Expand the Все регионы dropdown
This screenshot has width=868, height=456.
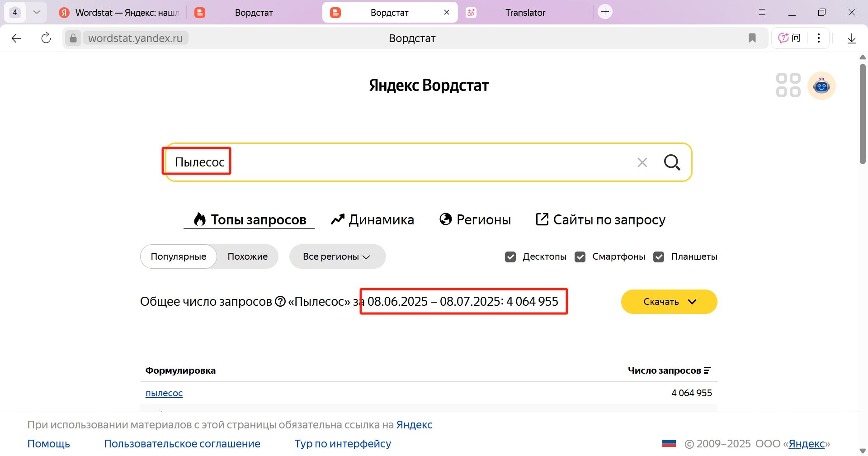[337, 256]
